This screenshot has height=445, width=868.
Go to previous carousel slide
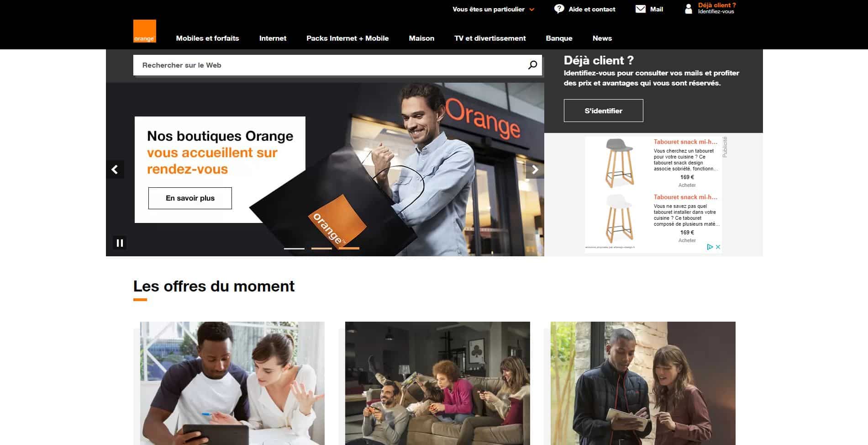[x=115, y=170]
